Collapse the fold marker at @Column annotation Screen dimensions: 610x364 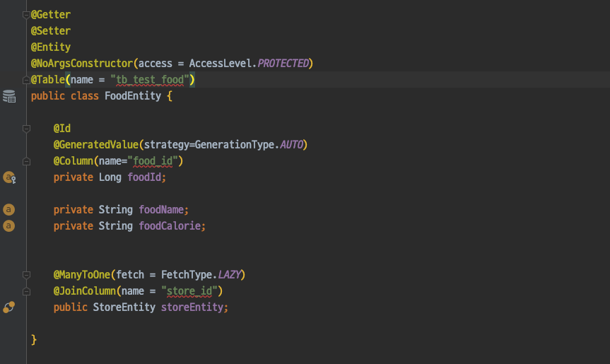26,161
